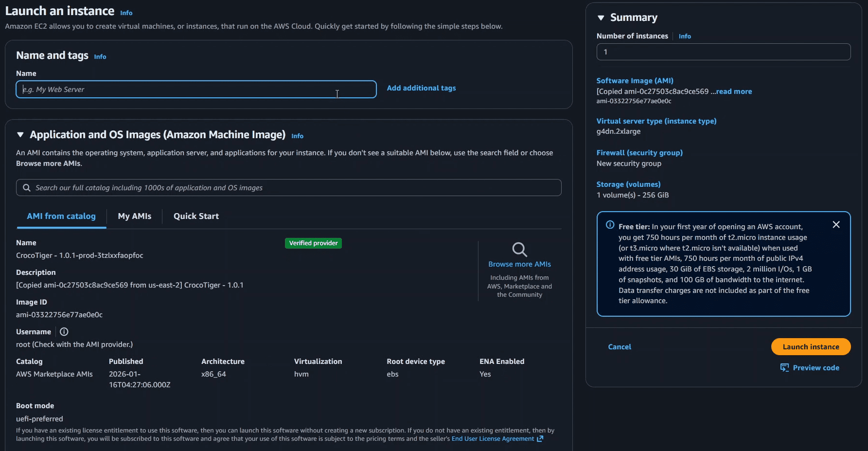Click Info next to Name and tags
This screenshot has height=451, width=868.
point(100,56)
